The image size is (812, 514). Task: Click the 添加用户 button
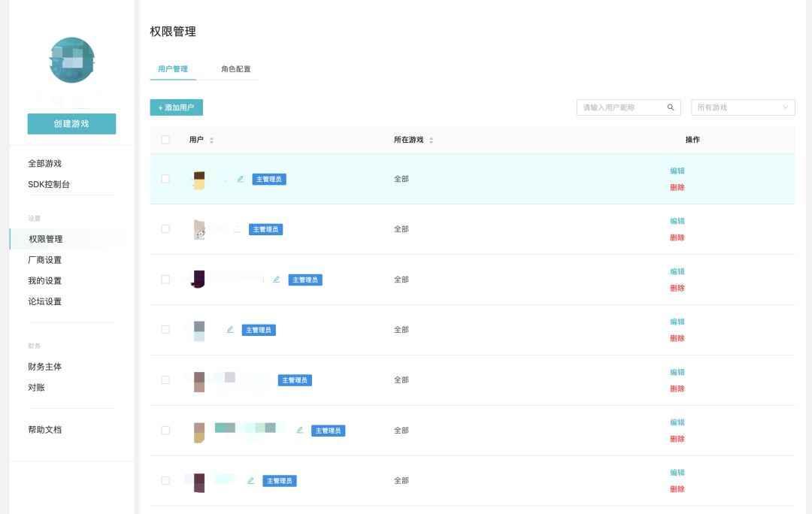[x=177, y=107]
